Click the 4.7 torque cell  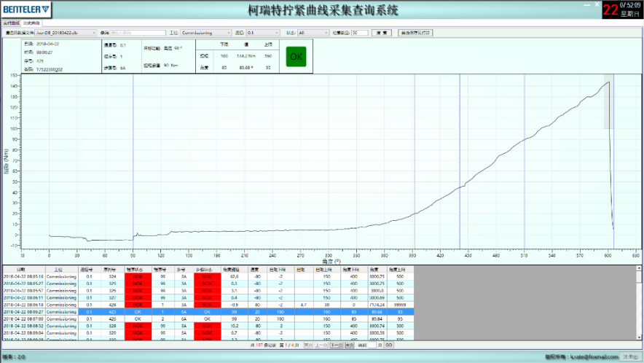pos(303,305)
